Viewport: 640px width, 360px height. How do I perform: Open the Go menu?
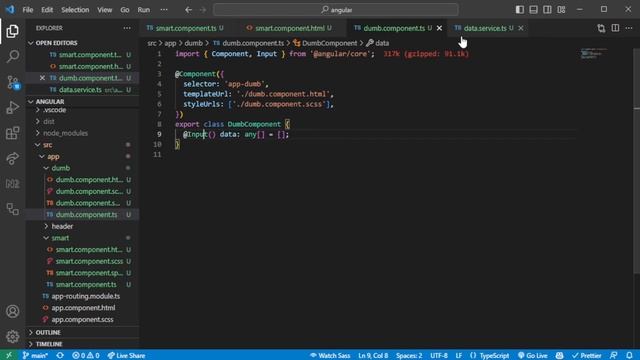[125, 10]
